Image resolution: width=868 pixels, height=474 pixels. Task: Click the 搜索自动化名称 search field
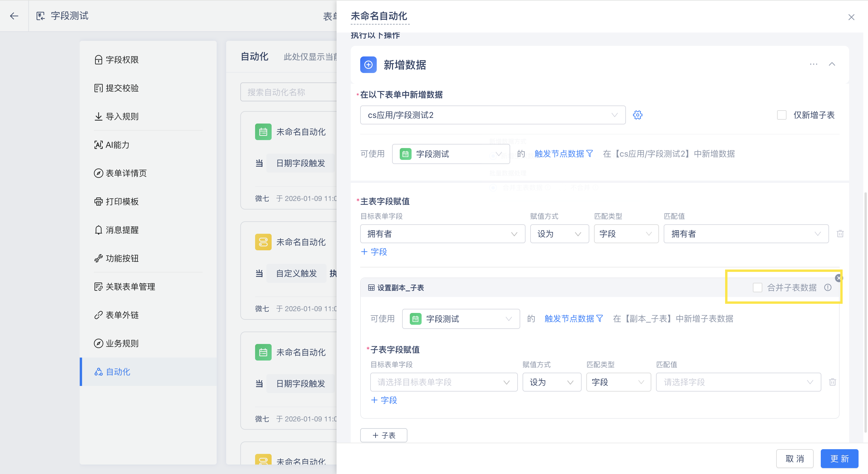click(289, 92)
